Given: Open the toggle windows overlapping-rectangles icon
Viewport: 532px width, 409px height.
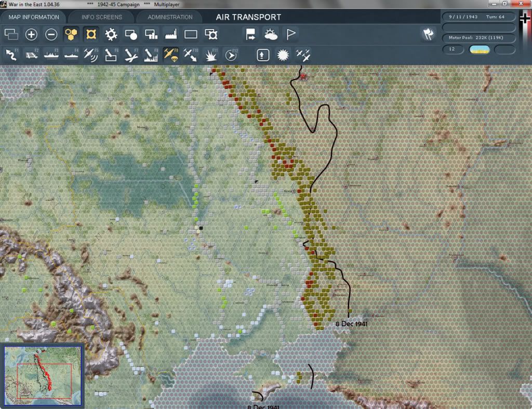Looking at the screenshot, I should click(x=11, y=34).
